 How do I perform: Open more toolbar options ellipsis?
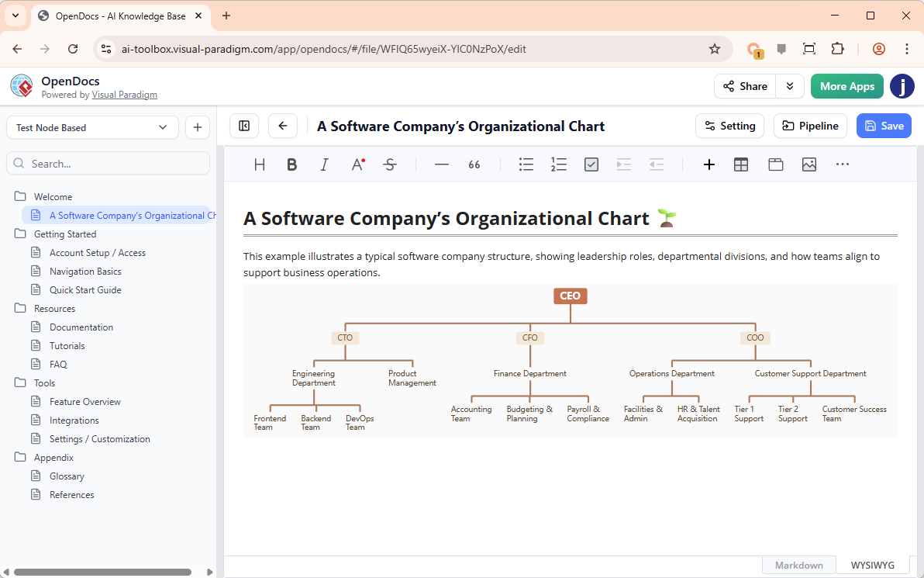tap(843, 164)
